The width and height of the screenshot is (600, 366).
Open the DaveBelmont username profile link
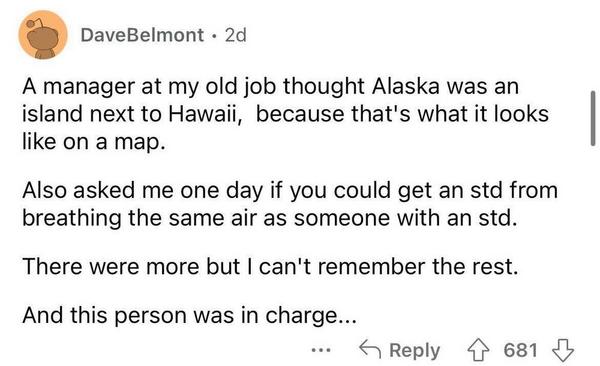pyautogui.click(x=142, y=35)
